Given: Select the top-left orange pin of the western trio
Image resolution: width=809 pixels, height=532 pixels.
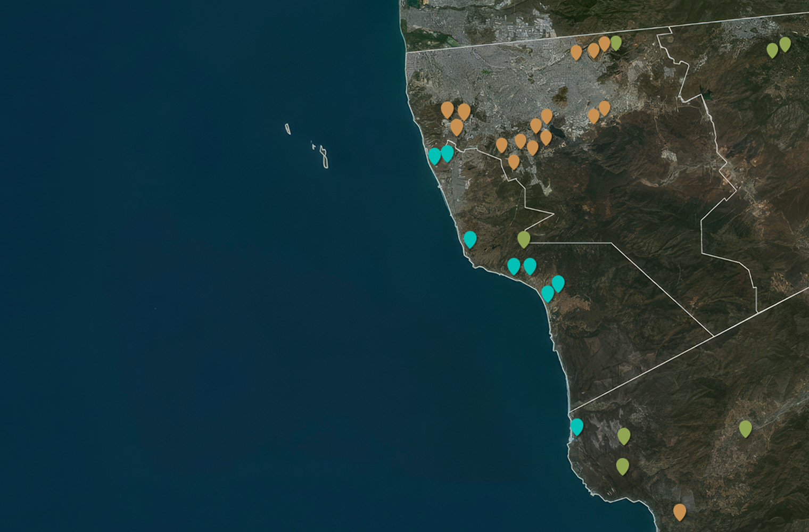Looking at the screenshot, I should pos(447,110).
